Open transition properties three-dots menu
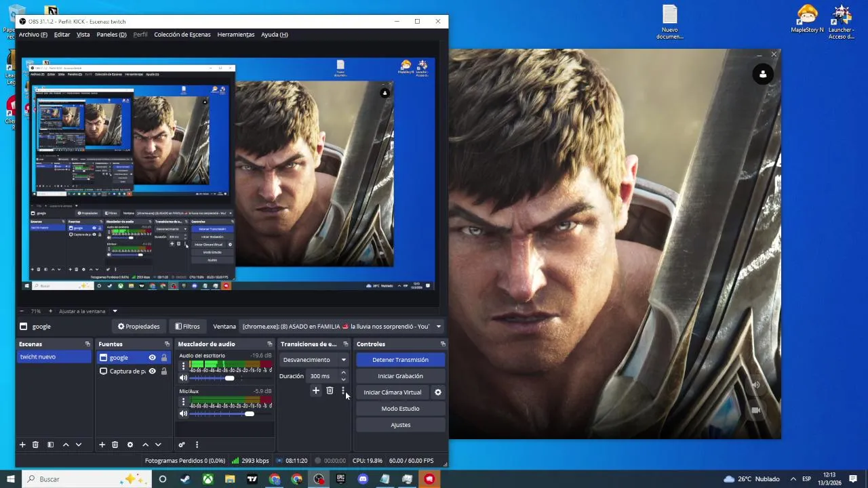This screenshot has width=868, height=488. click(343, 390)
